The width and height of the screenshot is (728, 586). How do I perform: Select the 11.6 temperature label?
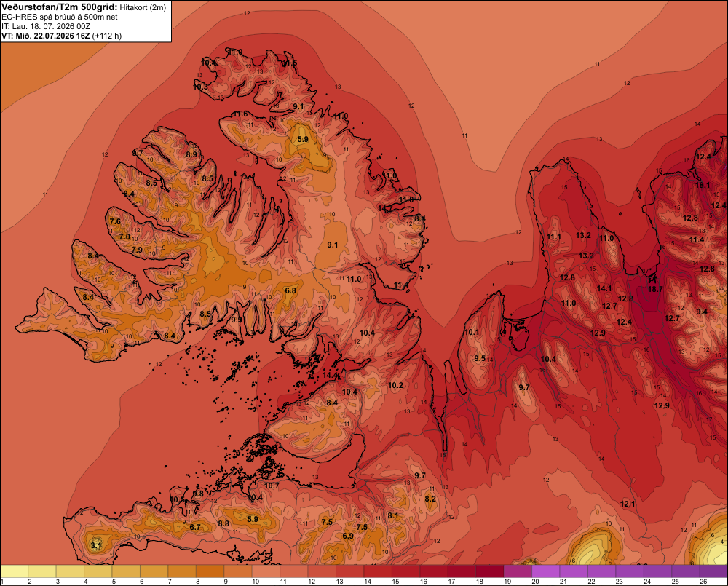(x=240, y=114)
